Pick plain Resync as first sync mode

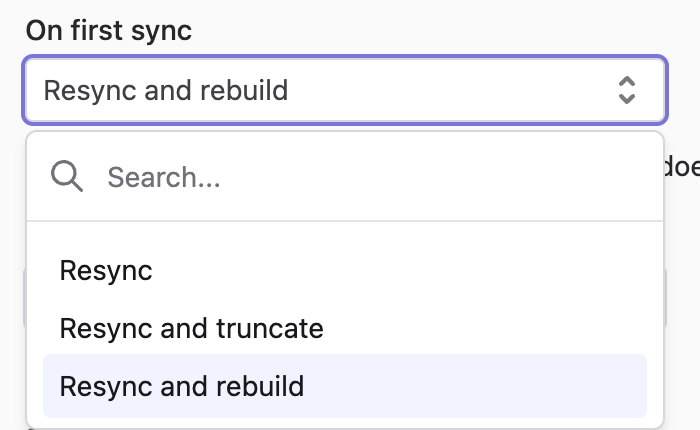pyautogui.click(x=106, y=271)
